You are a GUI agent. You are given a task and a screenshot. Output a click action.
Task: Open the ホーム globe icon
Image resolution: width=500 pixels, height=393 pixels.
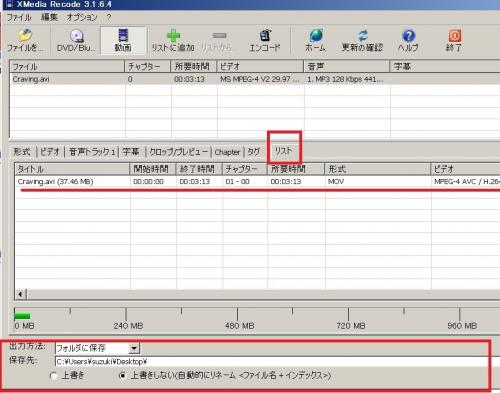tap(315, 40)
